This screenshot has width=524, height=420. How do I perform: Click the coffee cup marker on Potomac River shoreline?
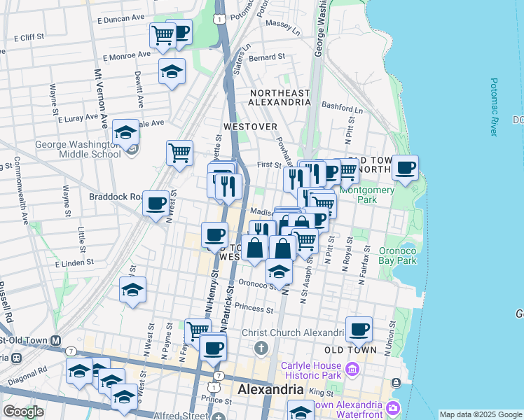(405, 168)
